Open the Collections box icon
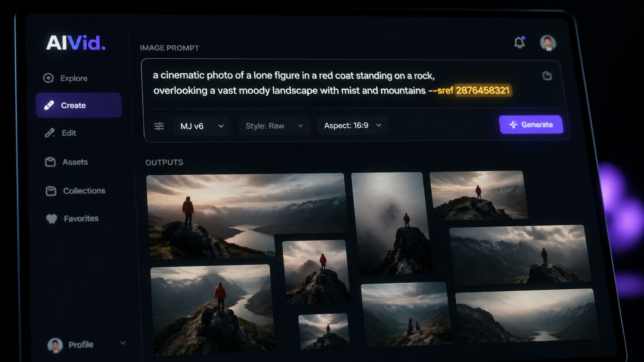The height and width of the screenshot is (362, 644). point(51,191)
